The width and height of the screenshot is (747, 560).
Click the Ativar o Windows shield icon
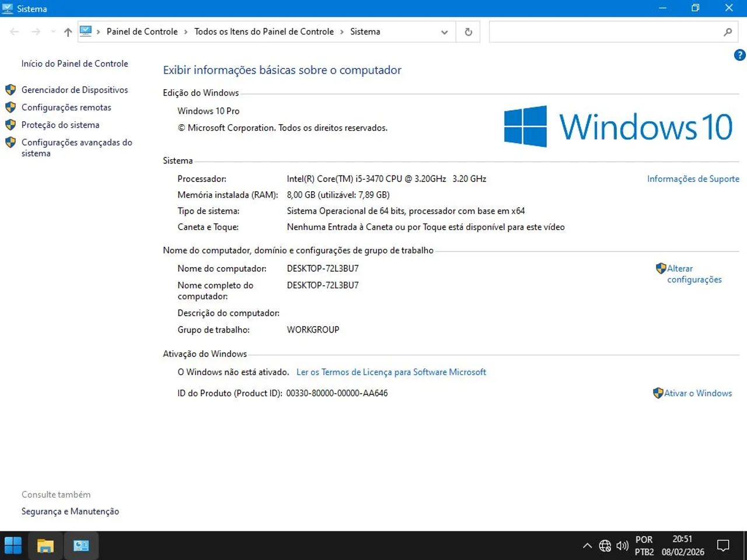pos(658,393)
